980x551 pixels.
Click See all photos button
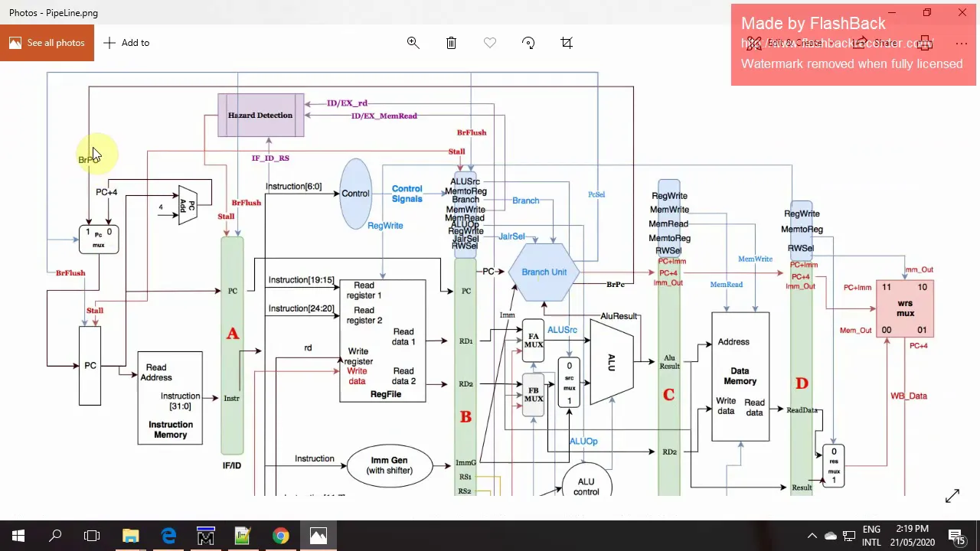tap(47, 43)
